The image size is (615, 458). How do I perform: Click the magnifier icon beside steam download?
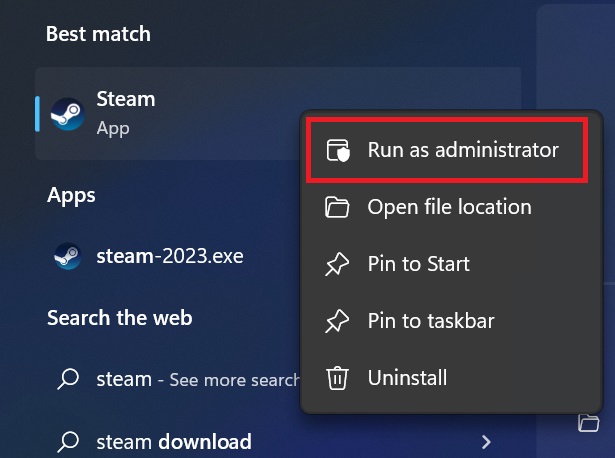pos(68,442)
